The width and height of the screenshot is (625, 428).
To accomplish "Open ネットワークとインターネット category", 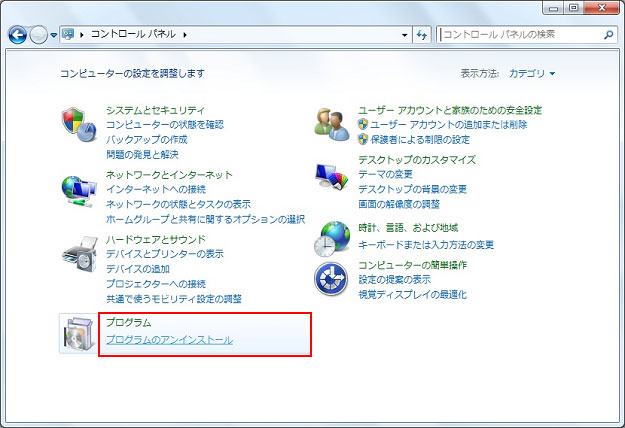I will [169, 175].
